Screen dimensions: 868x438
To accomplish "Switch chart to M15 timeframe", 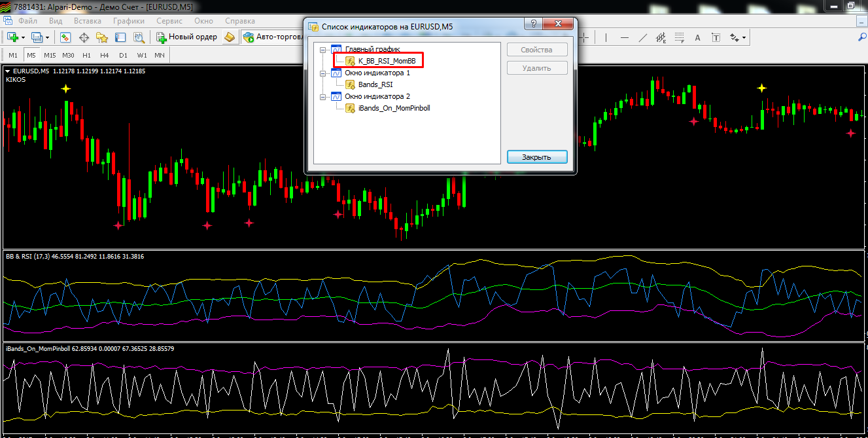I will (50, 55).
